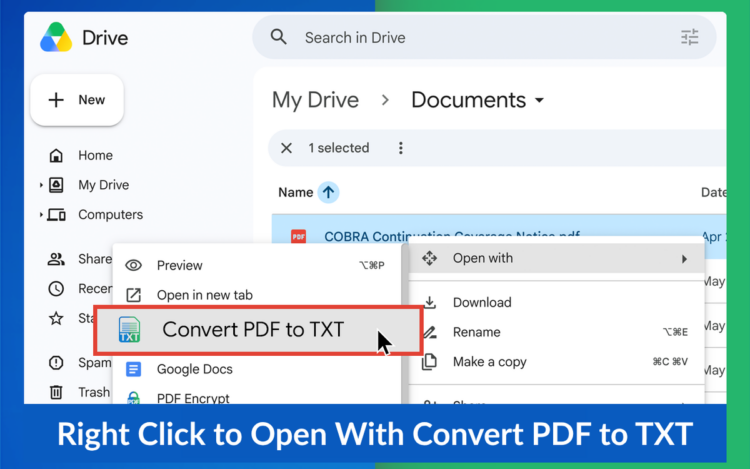This screenshot has height=469, width=750.
Task: Click the New button
Action: (x=77, y=100)
